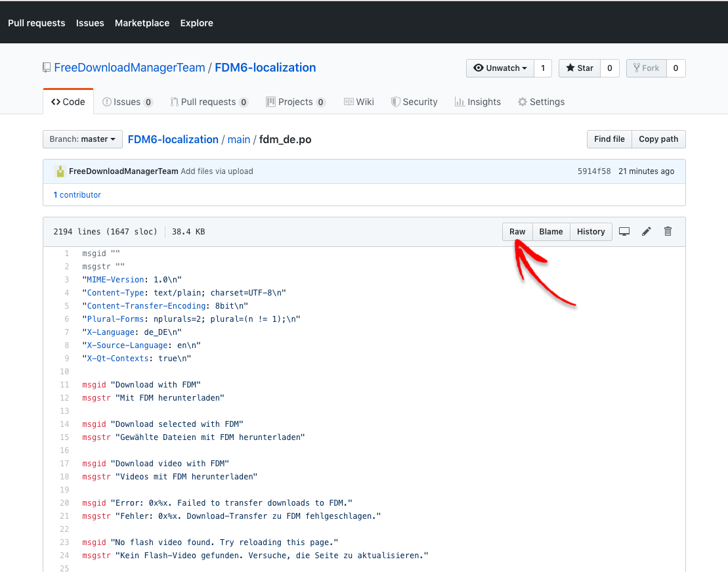This screenshot has height=572, width=728.
Task: Click FreeDownloadManagerTeam commit avatar
Action: point(60,171)
